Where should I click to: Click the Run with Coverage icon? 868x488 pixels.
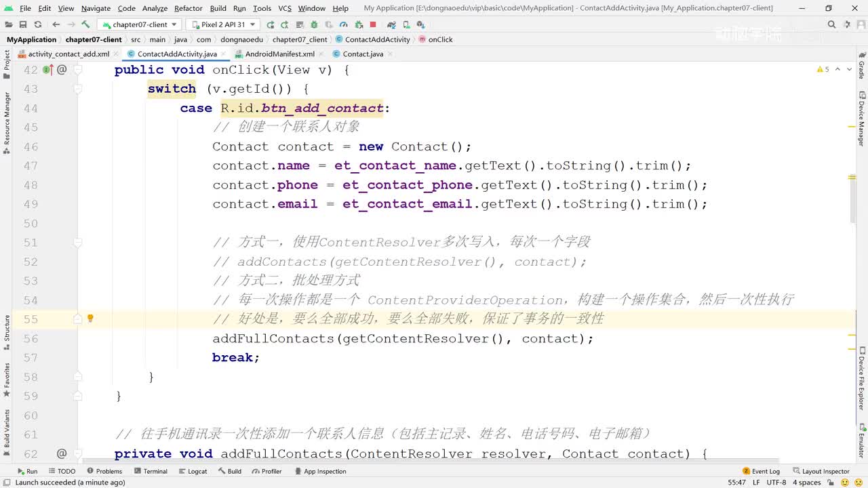328,24
